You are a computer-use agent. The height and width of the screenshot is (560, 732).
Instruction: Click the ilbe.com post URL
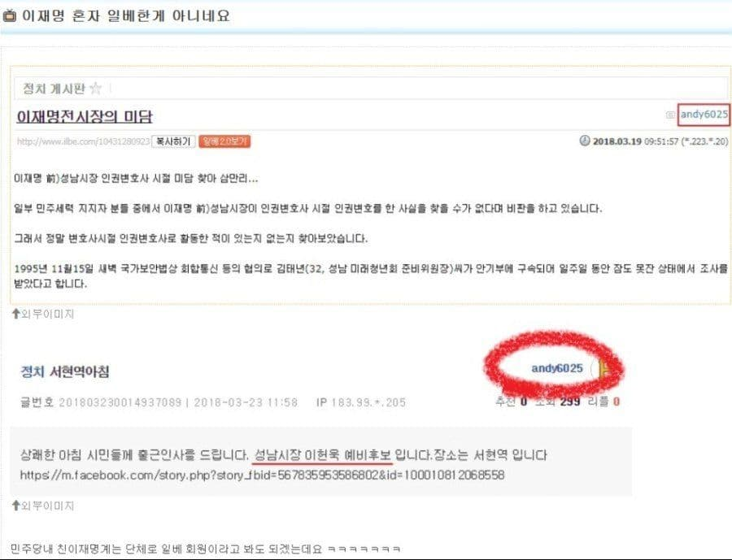point(84,141)
